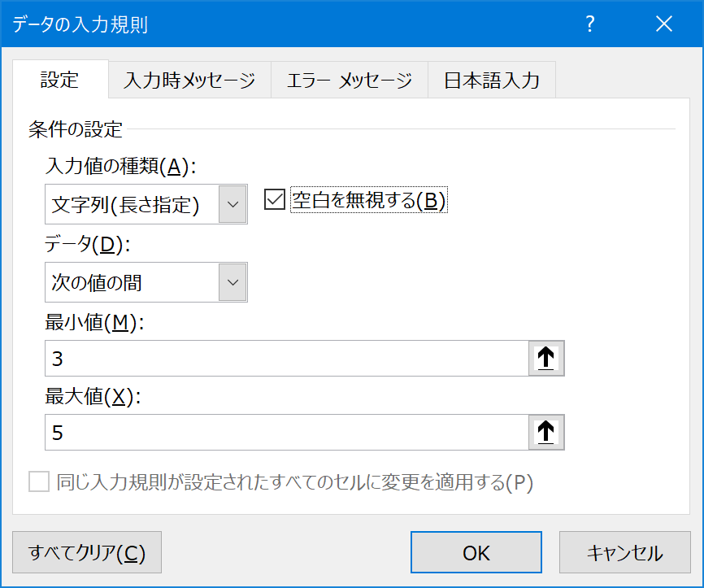Toggle the 空白を無視する checkbox
The image size is (704, 588).
[x=274, y=199]
